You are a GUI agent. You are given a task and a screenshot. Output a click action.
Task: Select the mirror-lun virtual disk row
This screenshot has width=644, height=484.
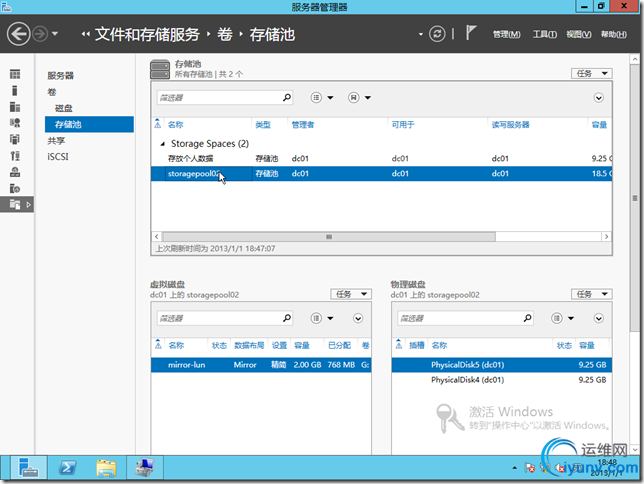coord(261,365)
